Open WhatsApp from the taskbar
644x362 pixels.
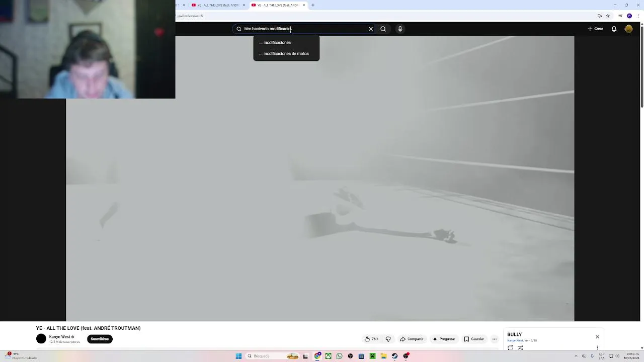[339, 356]
